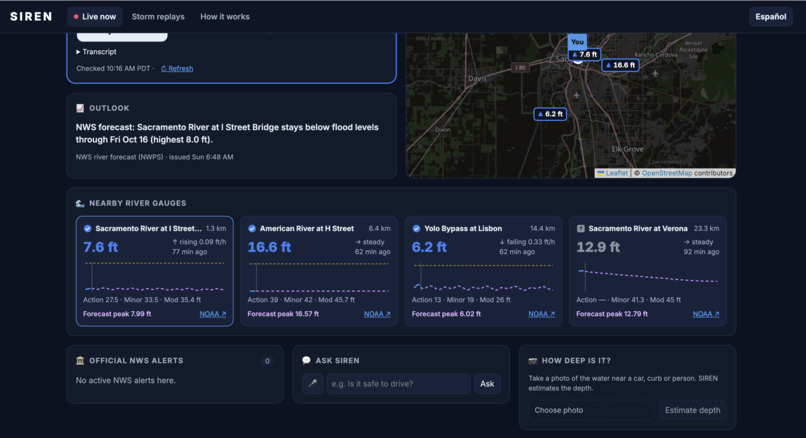The image size is (806, 438).
Task: Click the Verona gauge sparkline chart
Action: [x=648, y=277]
